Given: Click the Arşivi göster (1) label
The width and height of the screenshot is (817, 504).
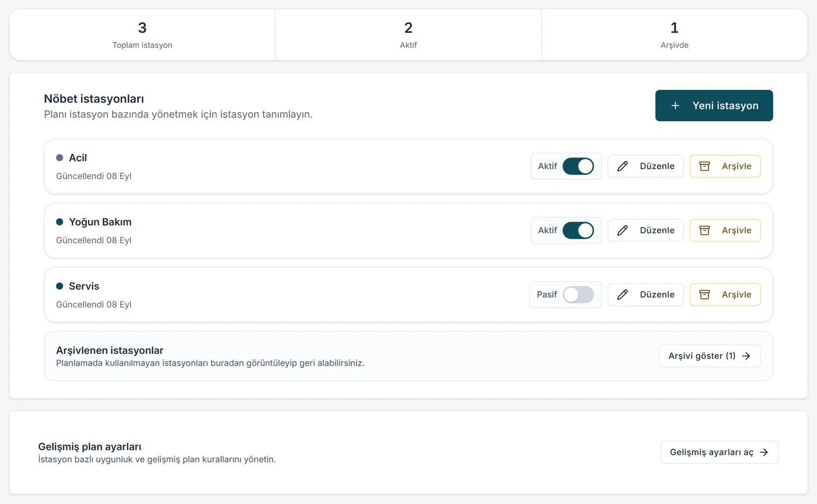Looking at the screenshot, I should pyautogui.click(x=702, y=356).
